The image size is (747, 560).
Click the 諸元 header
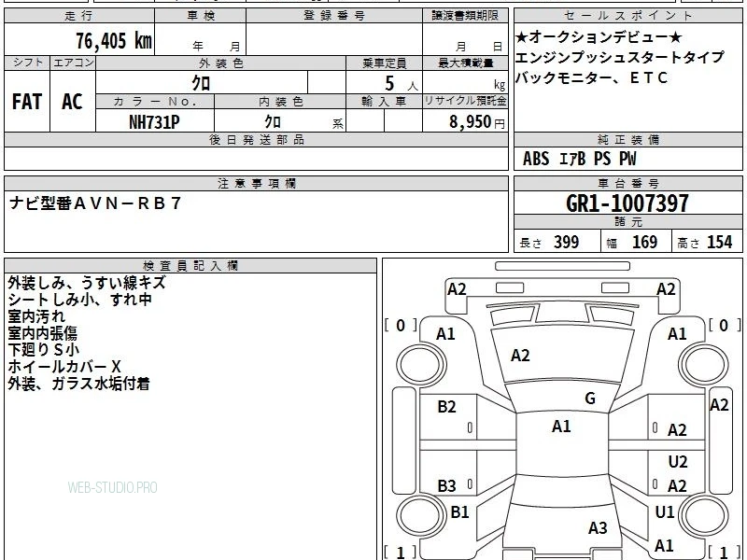pos(627,222)
